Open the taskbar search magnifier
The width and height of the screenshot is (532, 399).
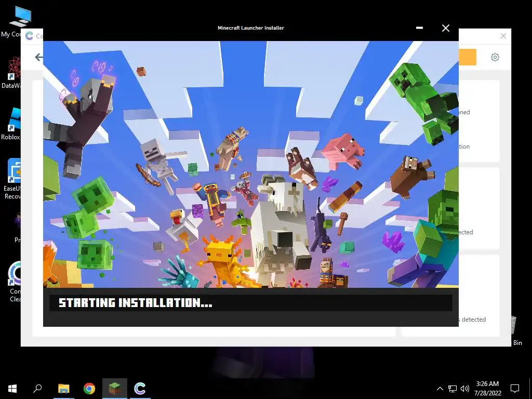coord(37,388)
